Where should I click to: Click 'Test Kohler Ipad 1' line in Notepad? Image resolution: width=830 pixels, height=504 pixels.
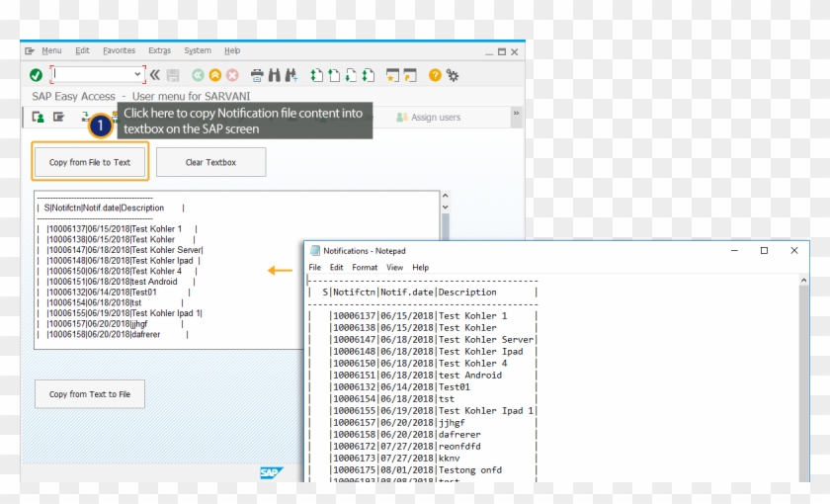(423, 411)
